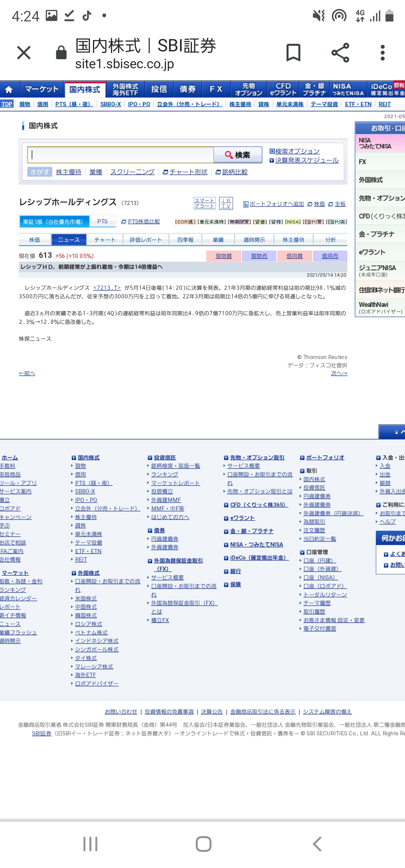Open ticker link 7213.T in article
Viewport: 405px width, 868px height.
coord(107,288)
